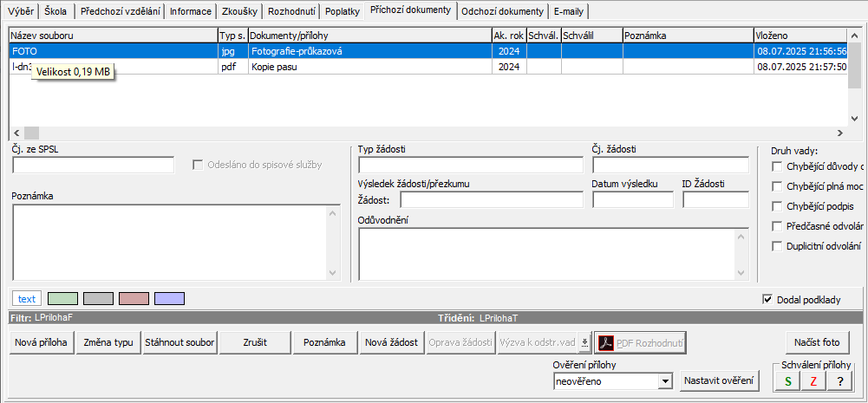Image resolution: width=868 pixels, height=403 pixels.
Task: Click the green S approval button
Action: pyautogui.click(x=787, y=381)
